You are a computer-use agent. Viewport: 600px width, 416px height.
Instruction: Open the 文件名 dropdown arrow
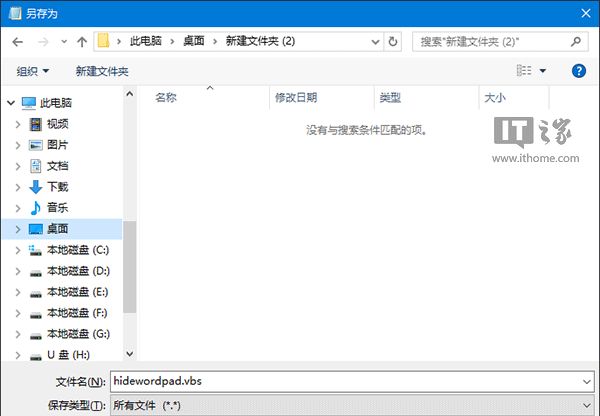(587, 382)
